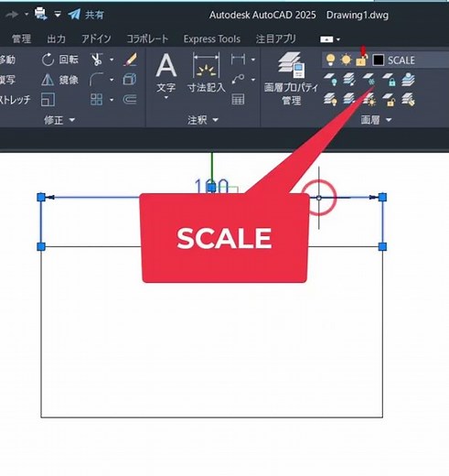Screen dimensions: 449x476
Task: Click the layer Freeze snowflake icon
Action: [369, 80]
